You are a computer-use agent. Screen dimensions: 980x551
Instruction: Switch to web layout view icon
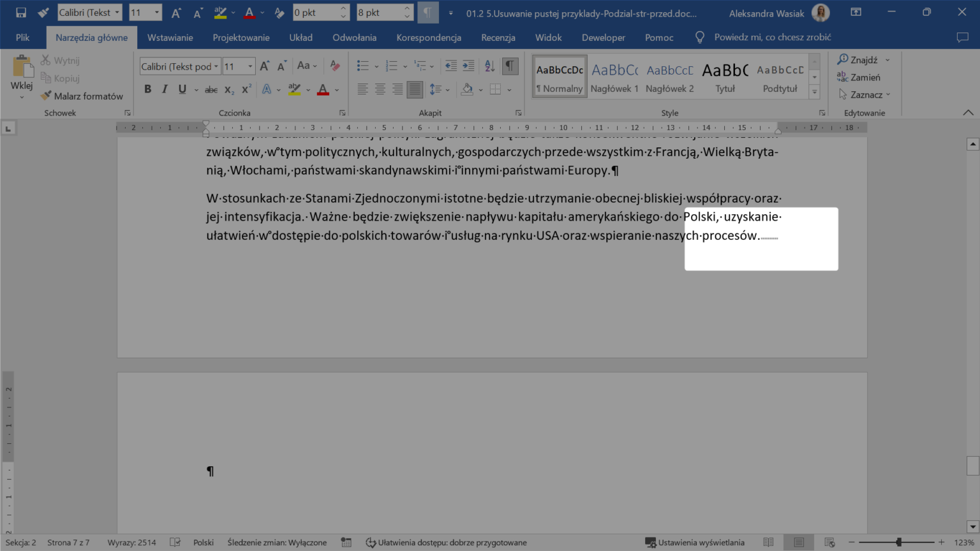click(x=829, y=542)
